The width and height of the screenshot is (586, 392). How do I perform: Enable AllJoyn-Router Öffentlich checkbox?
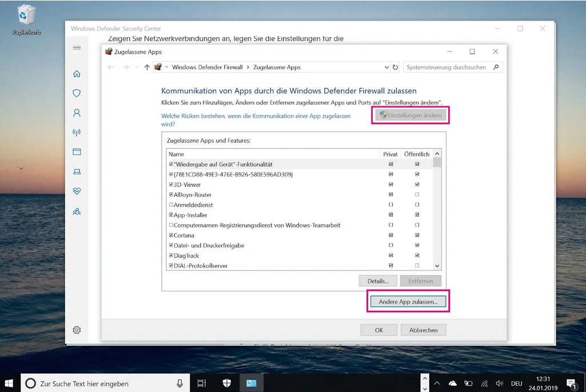point(417,195)
